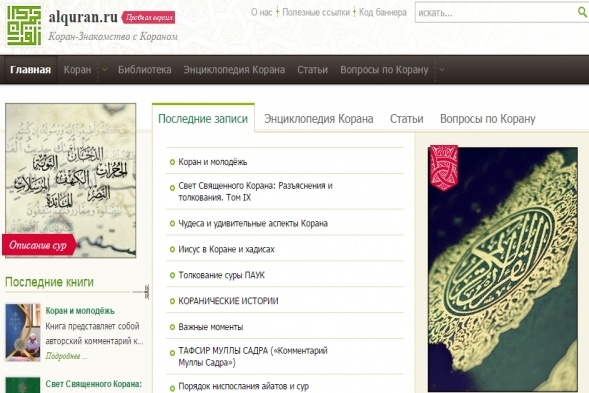589x393 pixels.
Task: Click the red ribbon bookmark on Quran image
Action: pos(444,168)
